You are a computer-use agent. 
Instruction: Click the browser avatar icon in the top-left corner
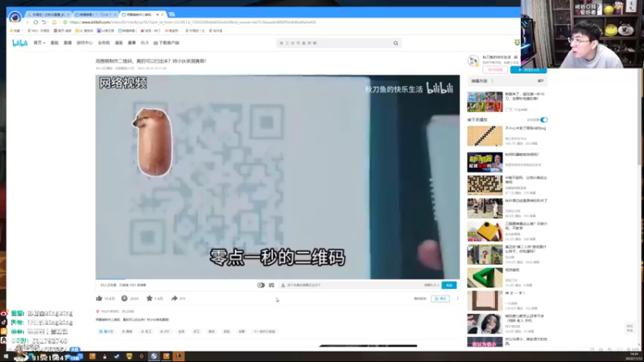click(14, 17)
